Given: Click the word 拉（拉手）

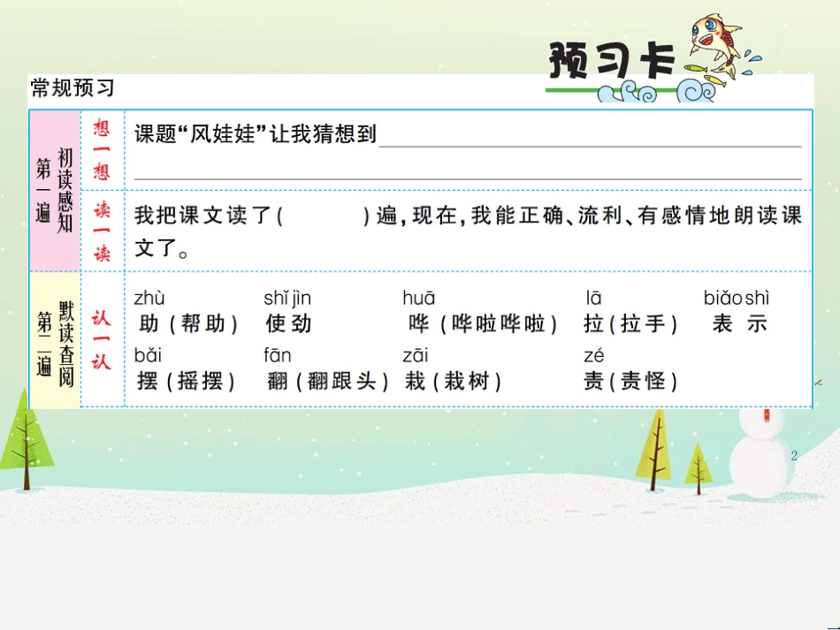Looking at the screenshot, I should click(x=630, y=323).
